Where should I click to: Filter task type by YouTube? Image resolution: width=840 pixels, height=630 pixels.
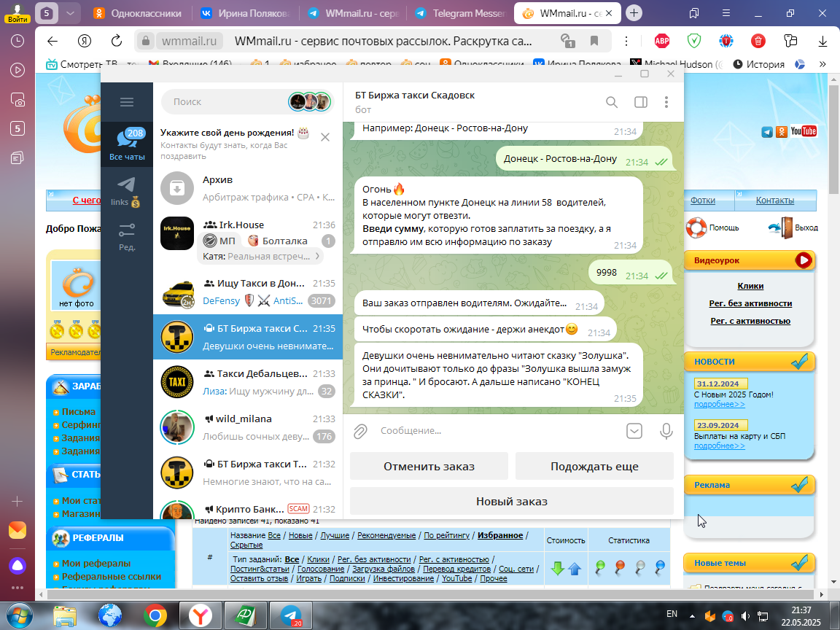(456, 578)
